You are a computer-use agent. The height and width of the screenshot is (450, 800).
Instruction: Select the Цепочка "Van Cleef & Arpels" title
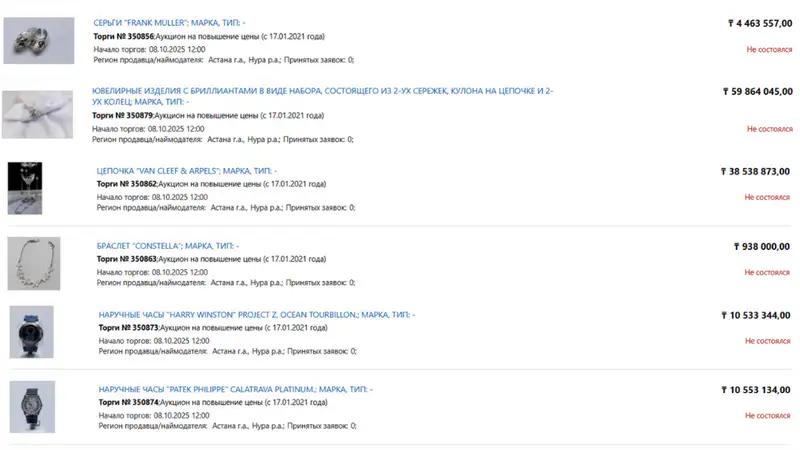click(x=187, y=170)
